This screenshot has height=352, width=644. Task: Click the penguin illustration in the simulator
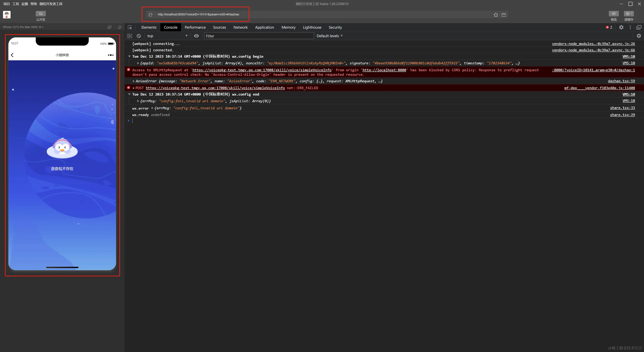62,148
